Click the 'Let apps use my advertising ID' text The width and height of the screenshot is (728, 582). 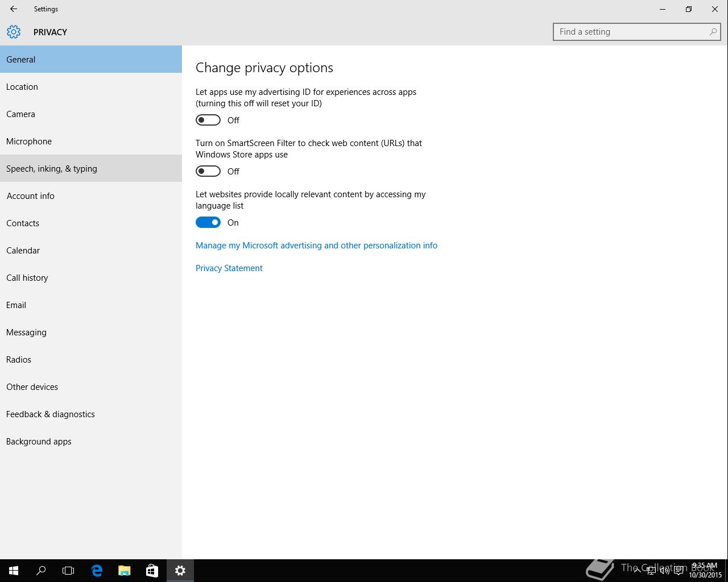point(306,98)
